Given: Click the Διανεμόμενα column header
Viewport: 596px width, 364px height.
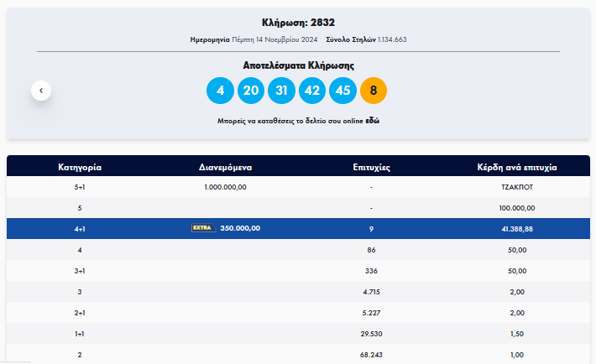Looking at the screenshot, I should click(x=225, y=167).
